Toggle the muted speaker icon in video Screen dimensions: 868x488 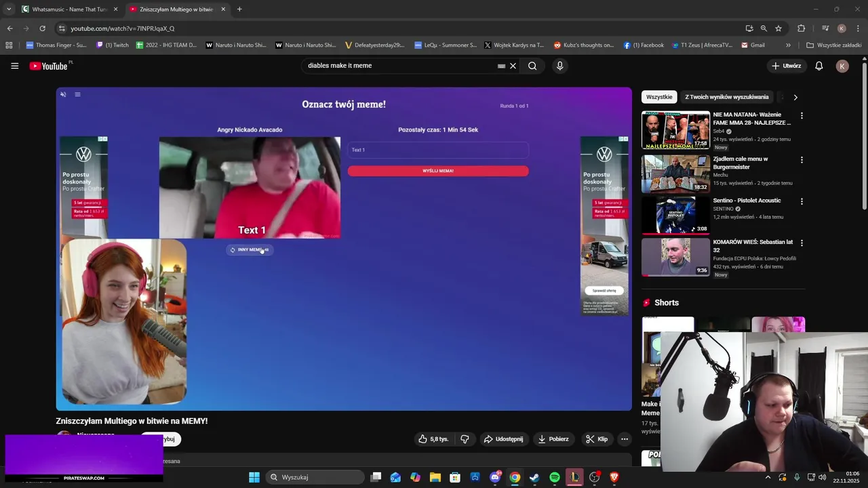tap(63, 94)
